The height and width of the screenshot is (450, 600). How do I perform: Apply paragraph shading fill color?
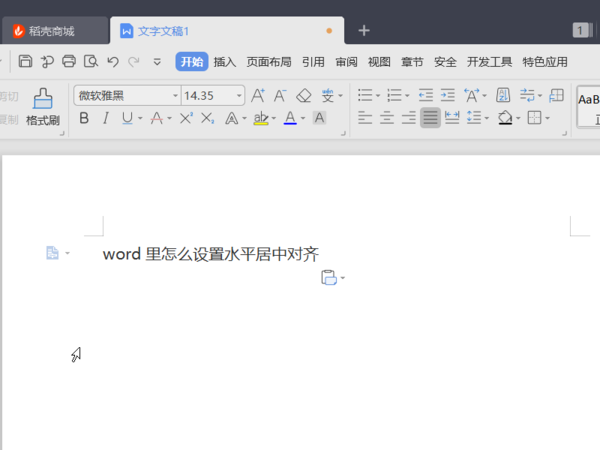(505, 118)
